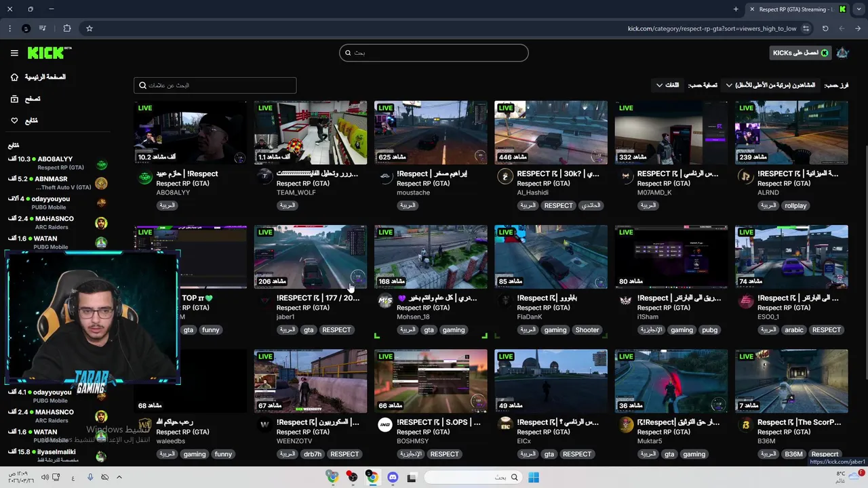The image size is (868, 488).
Task: Open Windows Start menu
Action: tap(534, 478)
